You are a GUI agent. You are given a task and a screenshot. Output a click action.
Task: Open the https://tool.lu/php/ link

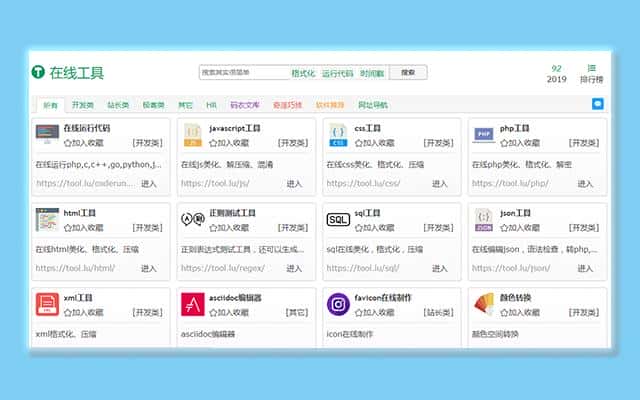(510, 183)
